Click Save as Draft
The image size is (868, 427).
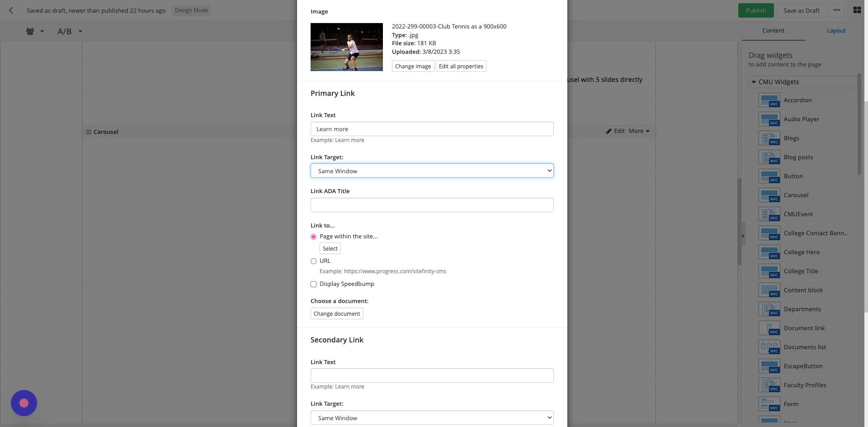tap(801, 10)
